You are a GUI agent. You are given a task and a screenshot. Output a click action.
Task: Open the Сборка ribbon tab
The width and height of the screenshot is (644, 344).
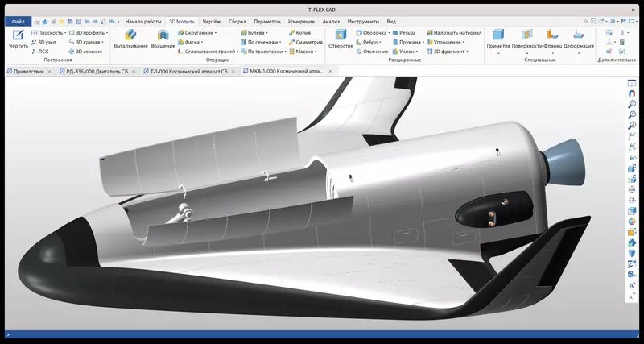point(237,21)
